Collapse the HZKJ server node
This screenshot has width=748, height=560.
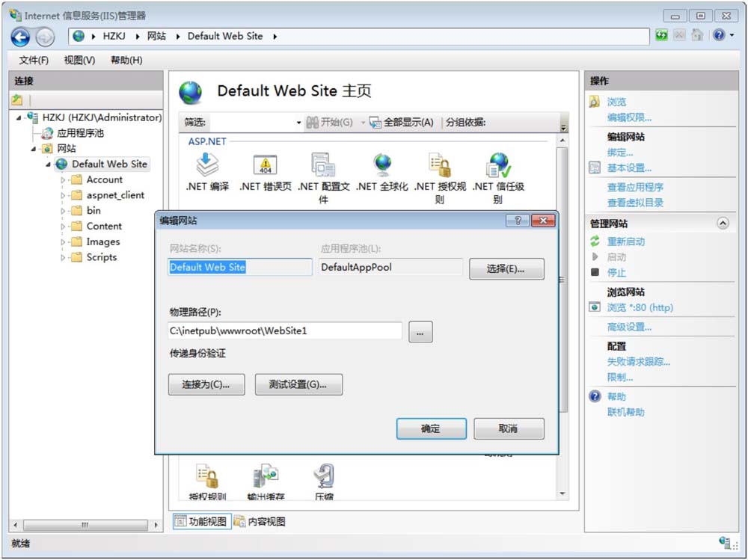19,118
